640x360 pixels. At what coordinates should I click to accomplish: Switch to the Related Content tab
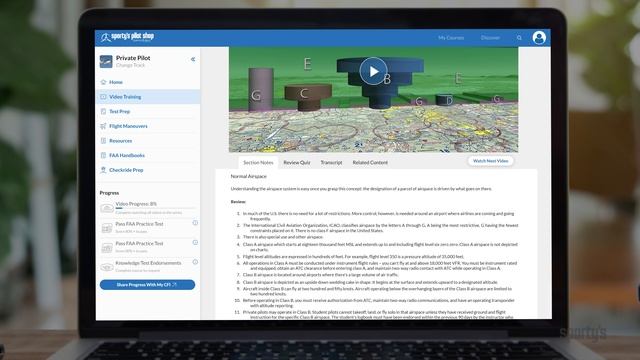(x=370, y=162)
